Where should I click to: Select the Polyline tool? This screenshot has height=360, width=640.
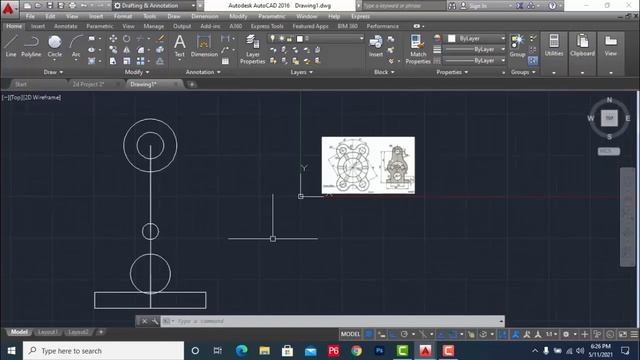coord(31,46)
